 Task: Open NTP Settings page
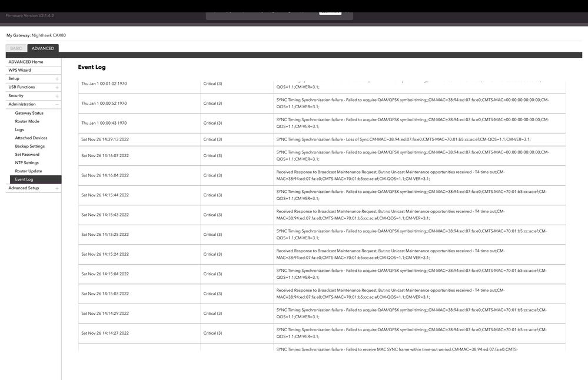coord(26,162)
